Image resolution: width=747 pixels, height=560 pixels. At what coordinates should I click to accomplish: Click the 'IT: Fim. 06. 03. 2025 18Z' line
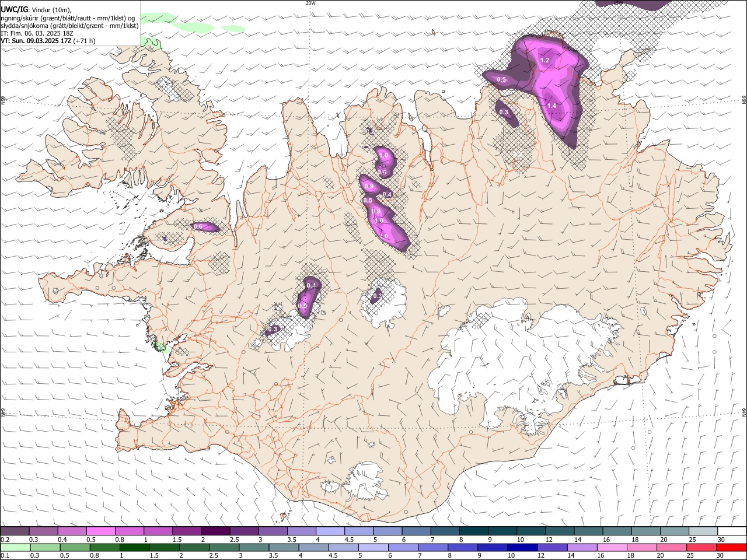coord(36,33)
